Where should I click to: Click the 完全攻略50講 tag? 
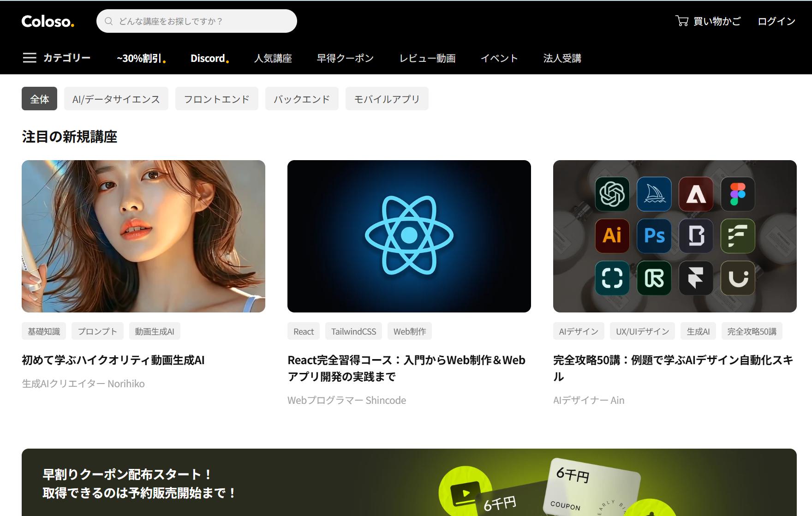(752, 331)
